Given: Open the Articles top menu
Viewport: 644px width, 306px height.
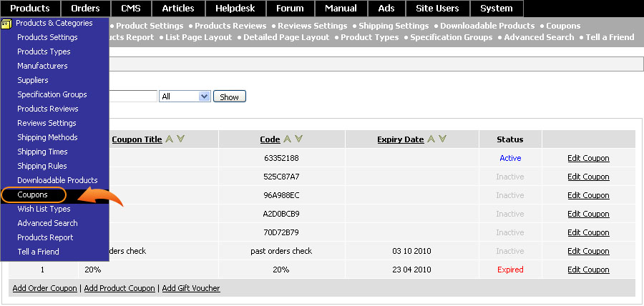Looking at the screenshot, I should click(178, 8).
